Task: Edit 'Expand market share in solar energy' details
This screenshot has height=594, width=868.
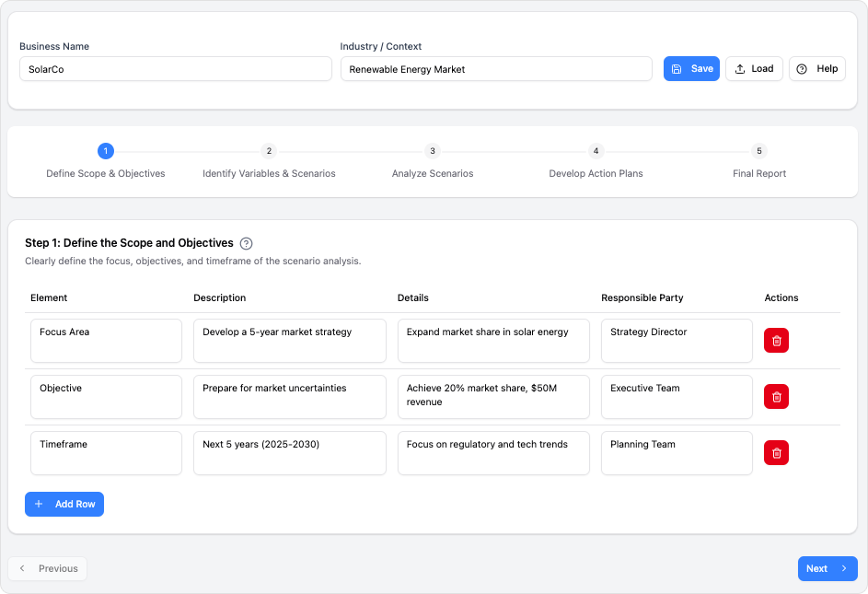Action: click(493, 341)
